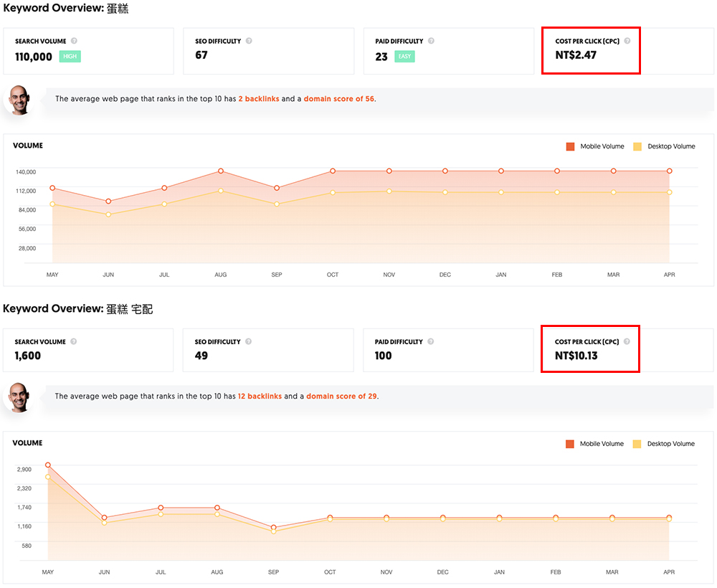Click help icon beside Search Volume 1,600
Image resolution: width=717 pixels, height=588 pixels.
coord(73,342)
